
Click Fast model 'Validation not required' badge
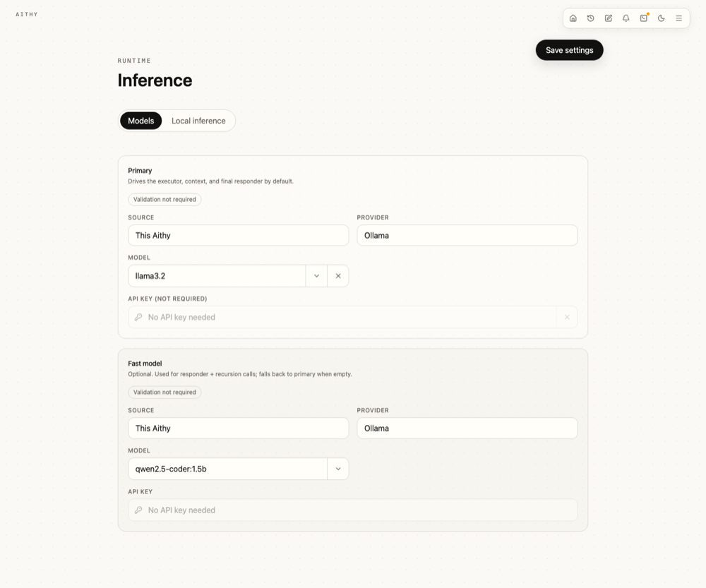pos(164,392)
